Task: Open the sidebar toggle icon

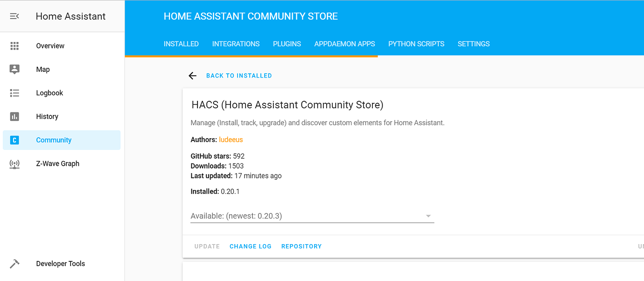Action: (x=14, y=15)
